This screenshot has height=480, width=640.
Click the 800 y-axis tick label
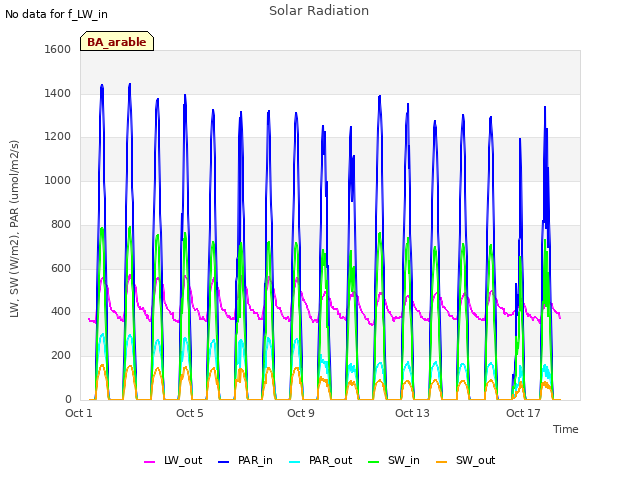coord(61,224)
